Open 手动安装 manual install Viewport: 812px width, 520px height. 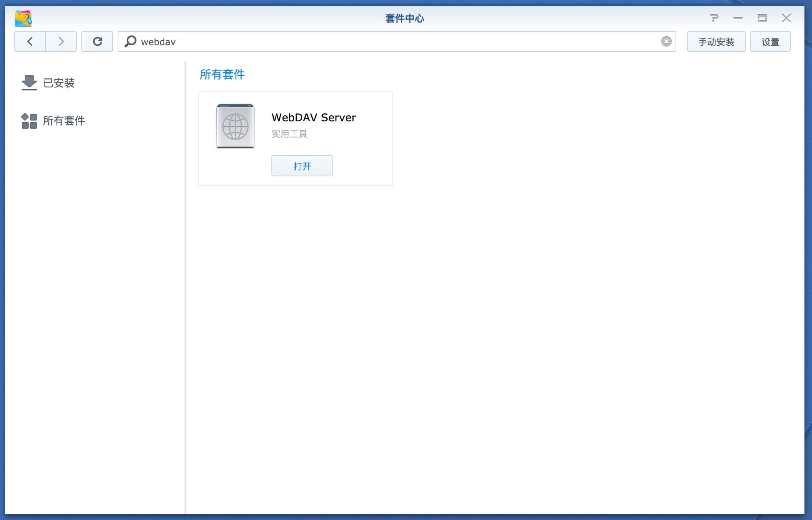point(716,41)
